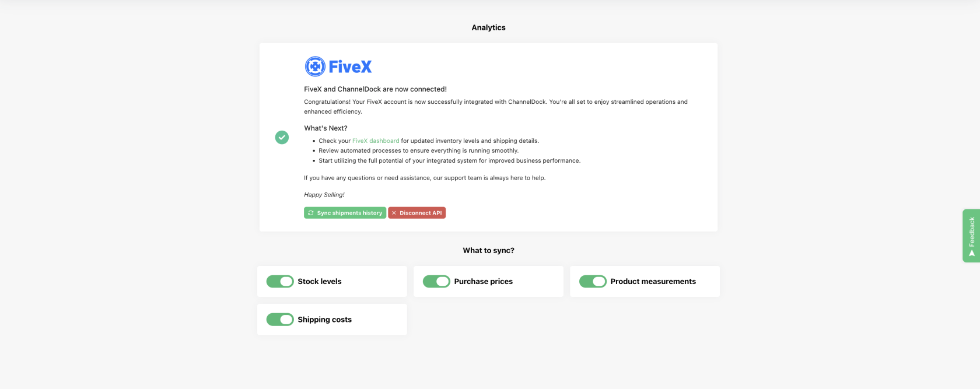The image size is (980, 389).
Task: Click the X icon on Disconnect API
Action: 394,213
